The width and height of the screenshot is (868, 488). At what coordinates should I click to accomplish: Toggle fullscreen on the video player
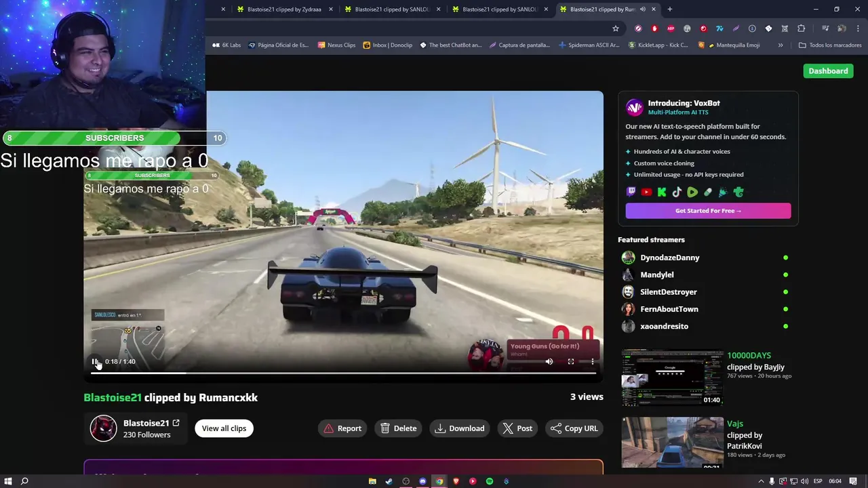click(571, 361)
